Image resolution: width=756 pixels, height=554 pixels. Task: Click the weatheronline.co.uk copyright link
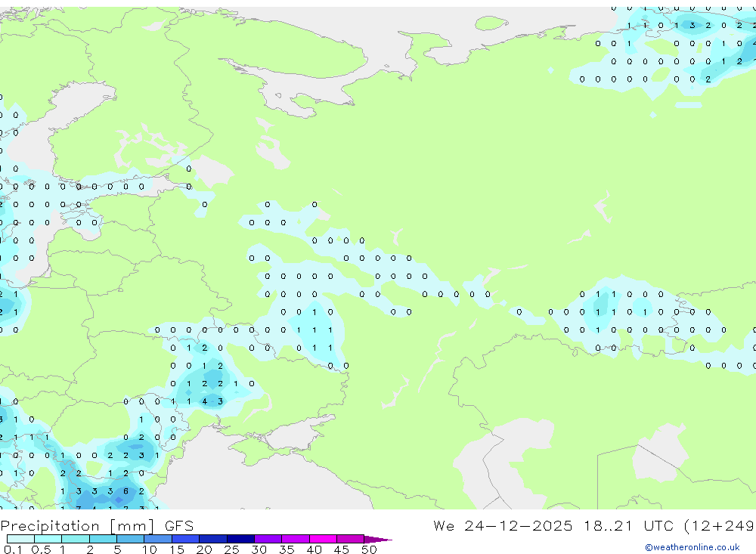pos(692,547)
